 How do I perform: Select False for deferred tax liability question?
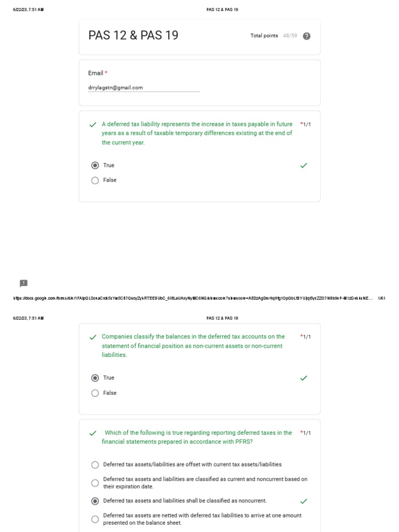pos(95,180)
